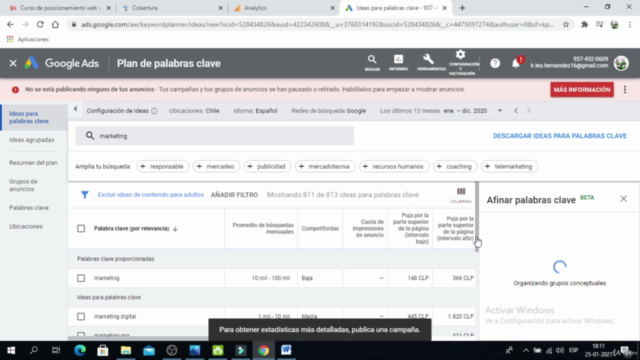Screen dimensions: 640x360
Task: Open Microsoft Edge from the taskbar
Action: coord(80,350)
